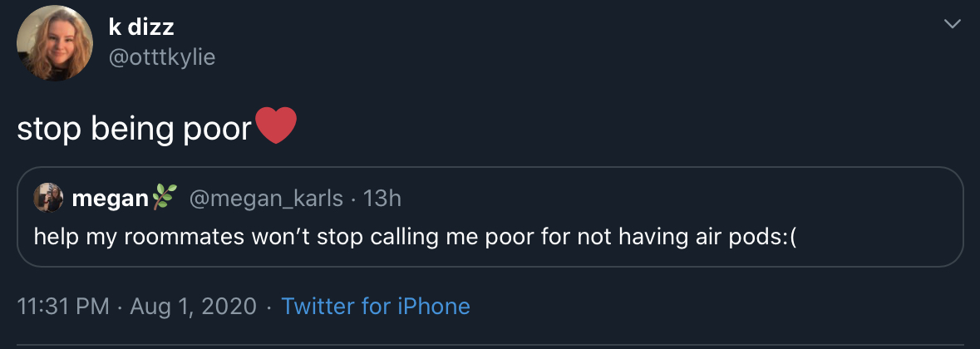Click the herb emoji beside megan
Image resolution: width=980 pixels, height=349 pixels.
164,198
